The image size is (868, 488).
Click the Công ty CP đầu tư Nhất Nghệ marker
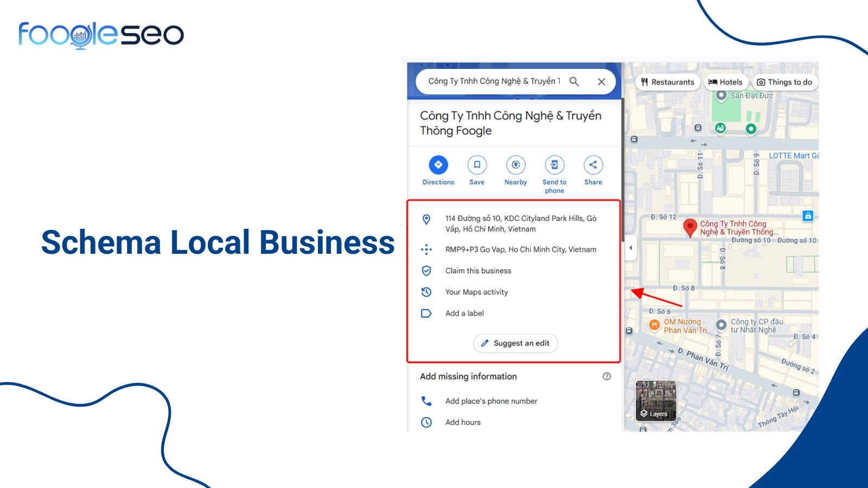pyautogui.click(x=721, y=325)
